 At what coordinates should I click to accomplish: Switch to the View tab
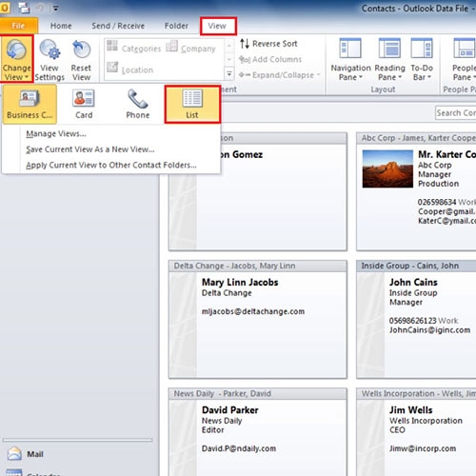pyautogui.click(x=217, y=26)
